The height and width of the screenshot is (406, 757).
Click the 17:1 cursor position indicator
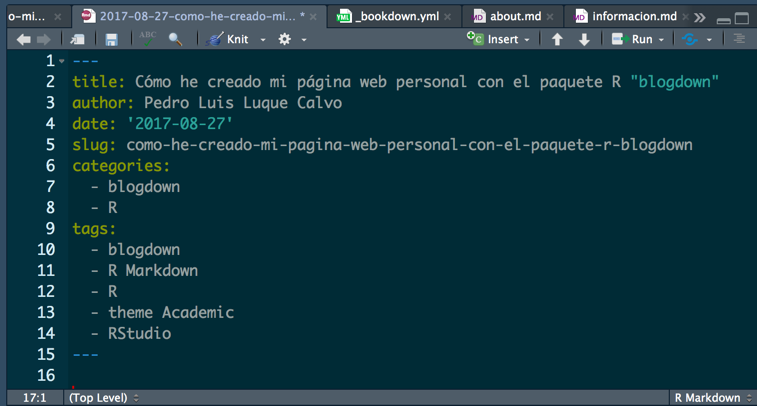tap(35, 398)
